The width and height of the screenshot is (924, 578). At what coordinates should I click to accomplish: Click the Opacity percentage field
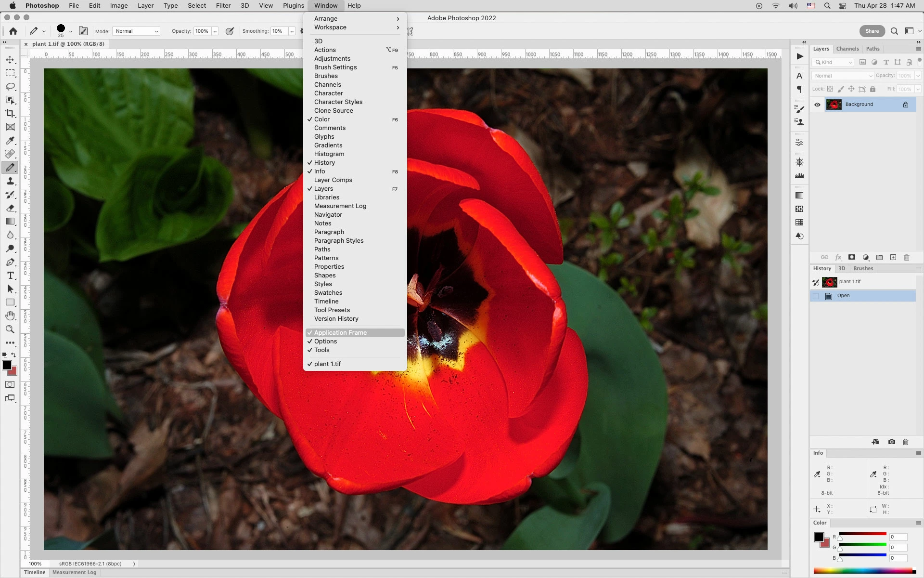(x=202, y=31)
